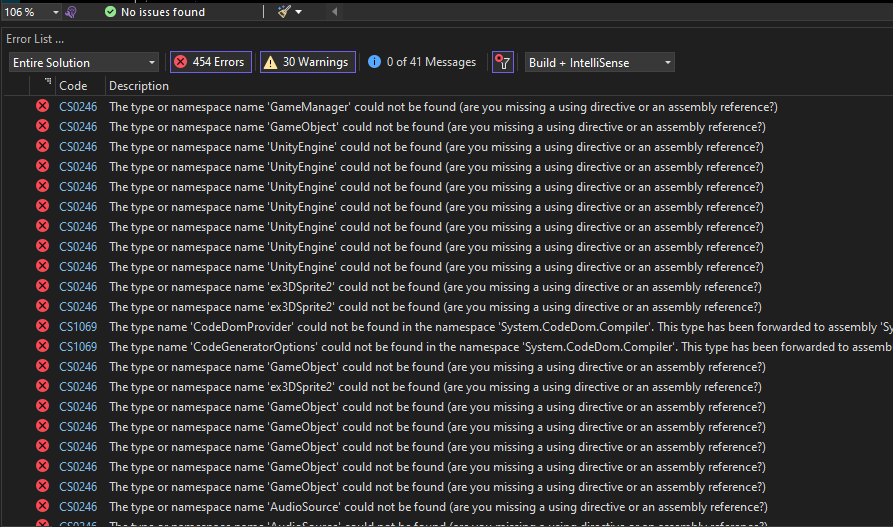Open the code cleanup dropdown arrow
This screenshot has height=527, width=893.
tap(299, 12)
